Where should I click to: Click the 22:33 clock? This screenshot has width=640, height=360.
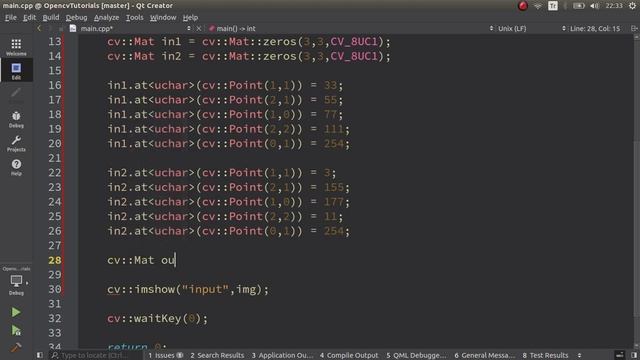(x=614, y=6)
